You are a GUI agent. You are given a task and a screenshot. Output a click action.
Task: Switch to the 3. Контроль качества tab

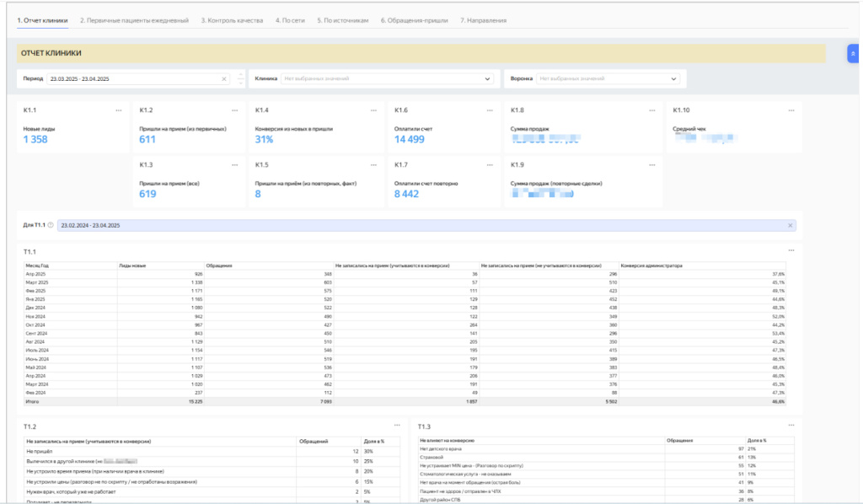(232, 19)
